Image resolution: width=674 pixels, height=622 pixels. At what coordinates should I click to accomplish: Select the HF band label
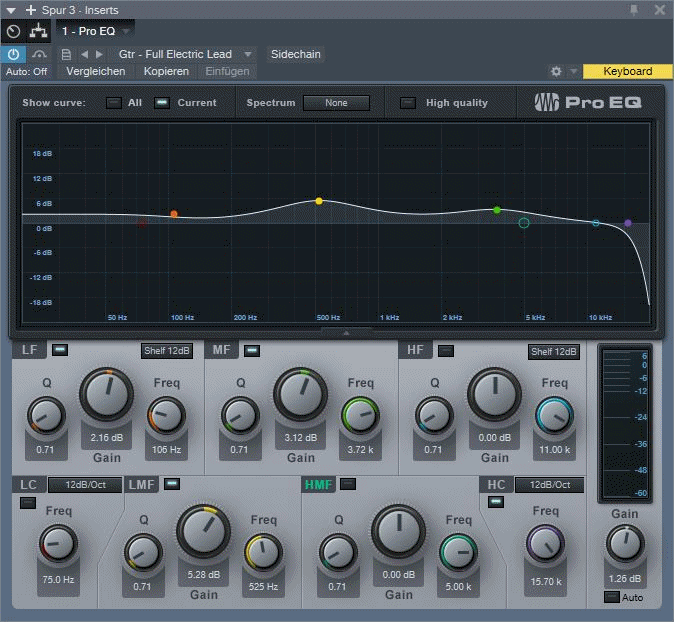(415, 350)
